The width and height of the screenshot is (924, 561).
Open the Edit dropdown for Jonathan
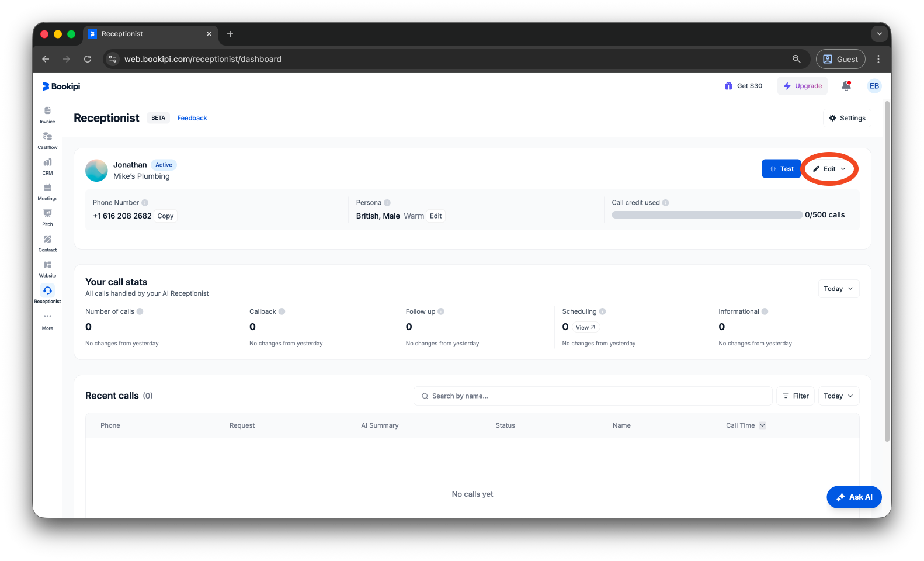pyautogui.click(x=829, y=169)
